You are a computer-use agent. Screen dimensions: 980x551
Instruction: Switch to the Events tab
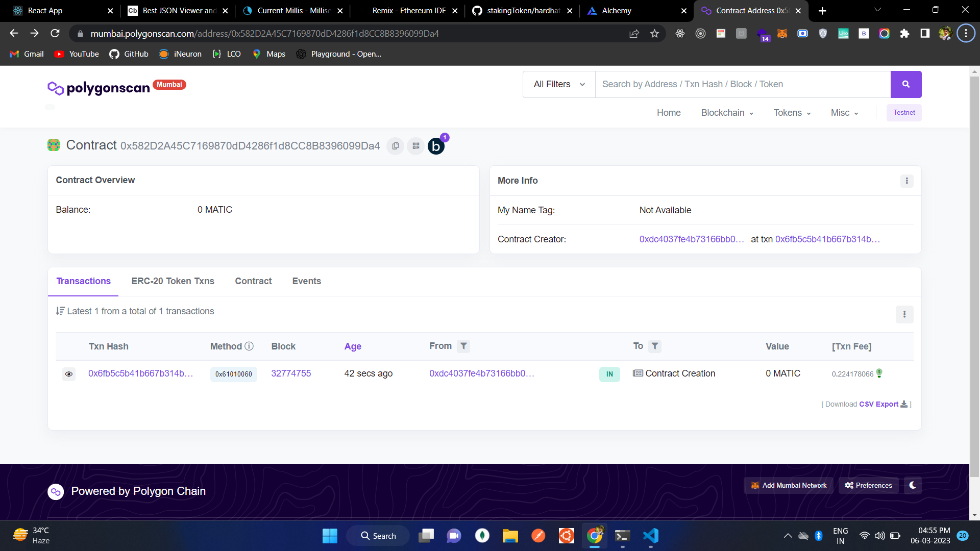click(306, 281)
